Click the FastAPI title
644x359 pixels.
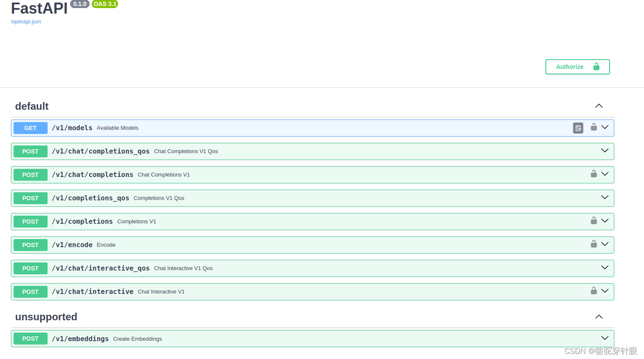[39, 9]
